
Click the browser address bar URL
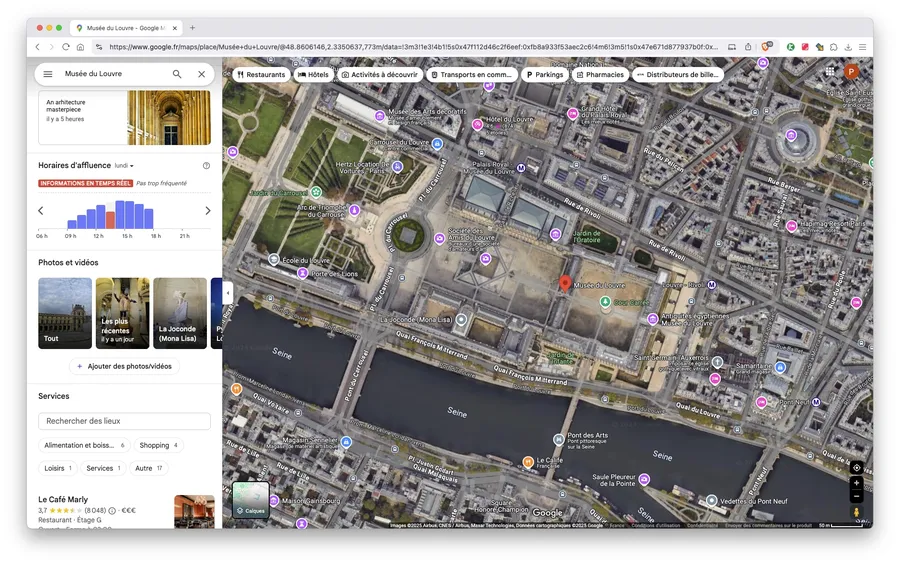(413, 47)
